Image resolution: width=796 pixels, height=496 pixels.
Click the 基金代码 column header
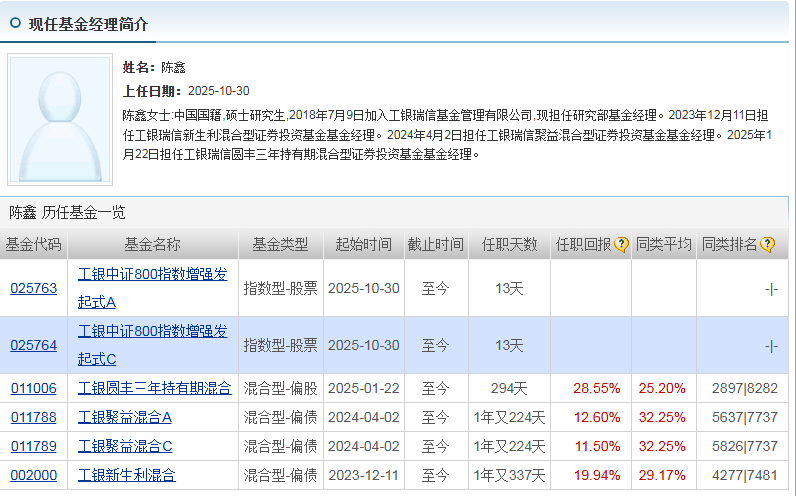[34, 245]
